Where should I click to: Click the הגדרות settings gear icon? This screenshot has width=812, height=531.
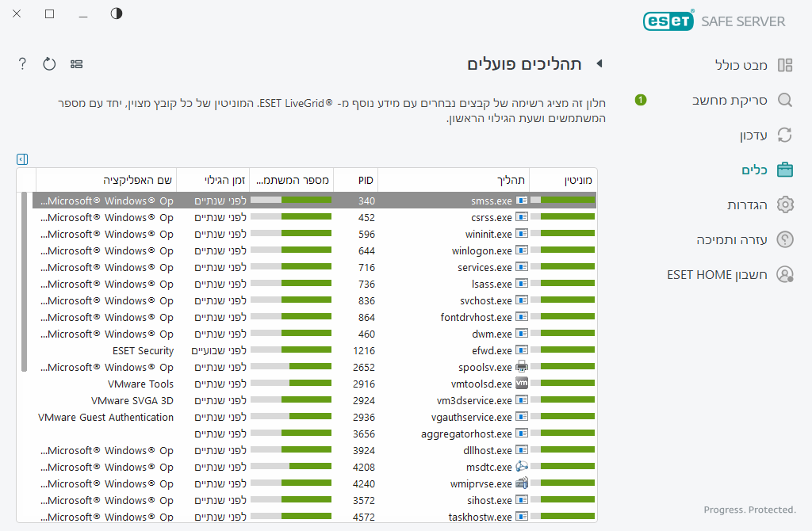[x=784, y=204]
